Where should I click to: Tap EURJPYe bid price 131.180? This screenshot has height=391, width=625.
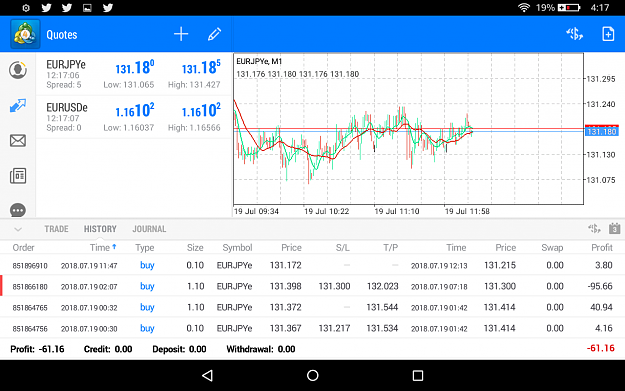pyautogui.click(x=135, y=68)
